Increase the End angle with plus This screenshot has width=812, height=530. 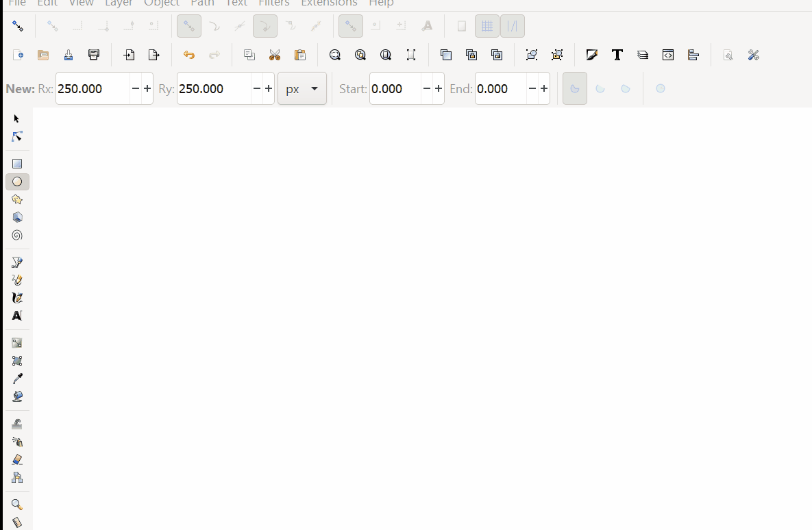click(544, 88)
